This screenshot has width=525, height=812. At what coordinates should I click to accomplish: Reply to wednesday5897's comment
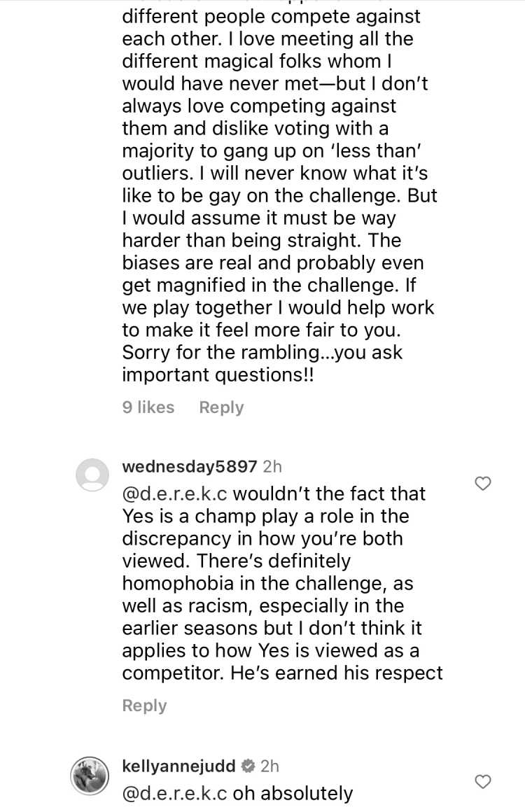pos(144,706)
